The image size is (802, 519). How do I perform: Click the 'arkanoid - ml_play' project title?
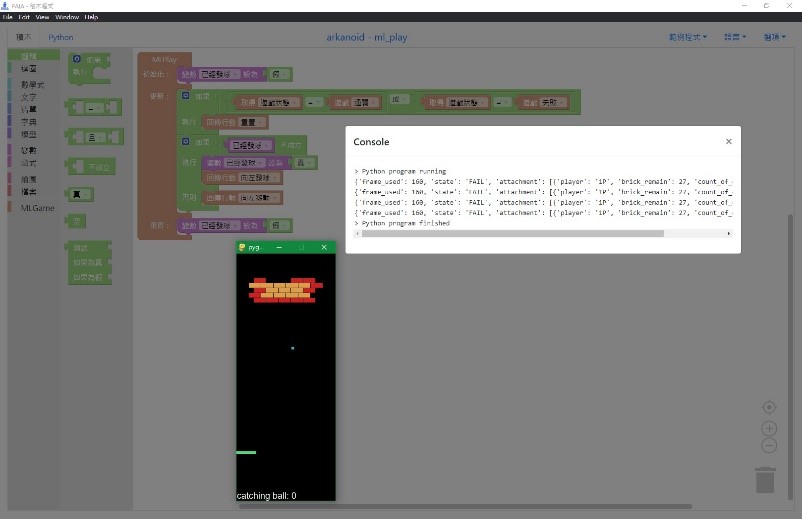tap(367, 37)
